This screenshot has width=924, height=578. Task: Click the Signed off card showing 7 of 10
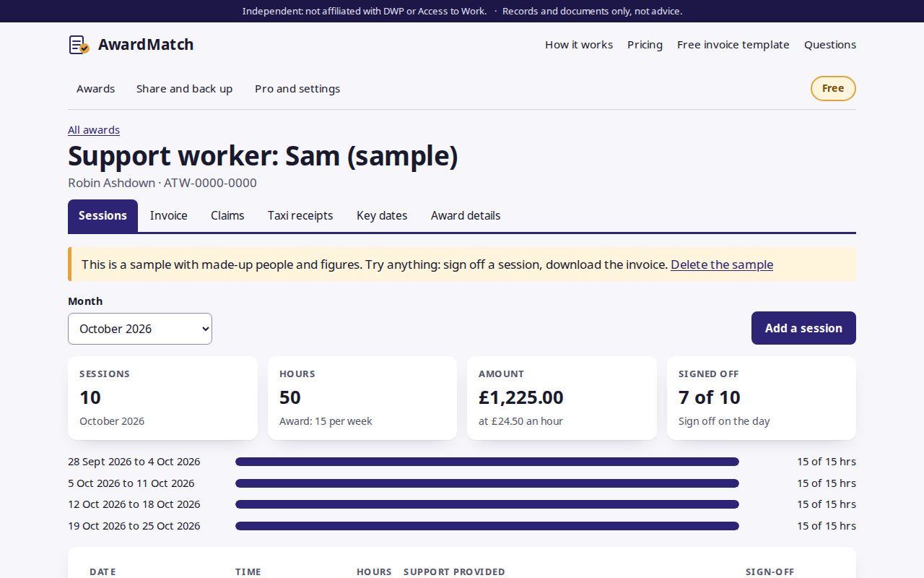coord(762,397)
